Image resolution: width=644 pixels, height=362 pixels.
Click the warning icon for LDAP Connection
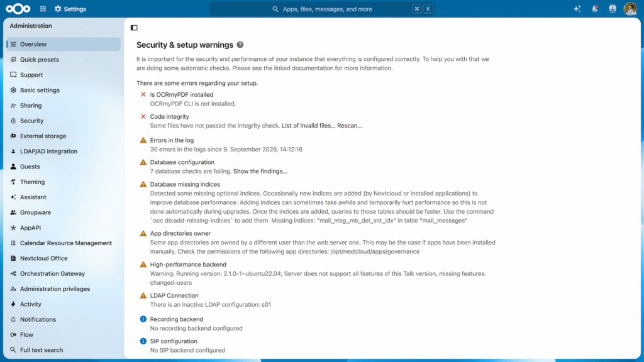(x=143, y=295)
